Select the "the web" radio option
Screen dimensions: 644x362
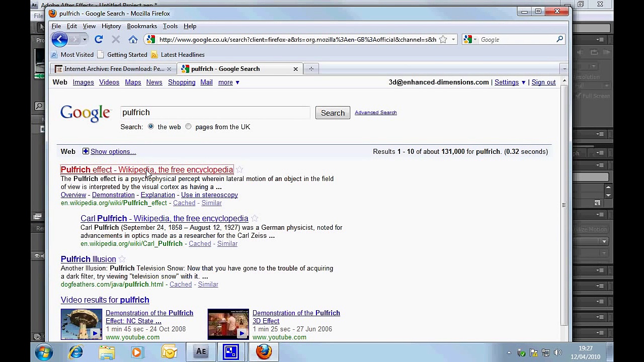tap(151, 127)
